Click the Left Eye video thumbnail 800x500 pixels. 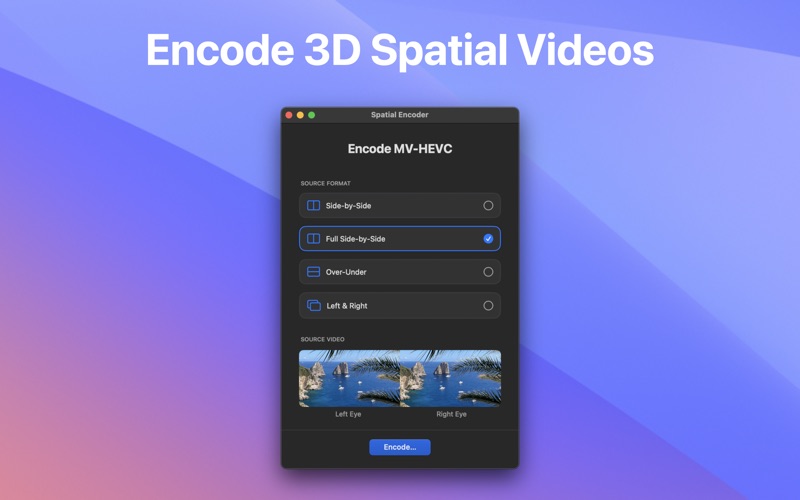click(x=349, y=378)
